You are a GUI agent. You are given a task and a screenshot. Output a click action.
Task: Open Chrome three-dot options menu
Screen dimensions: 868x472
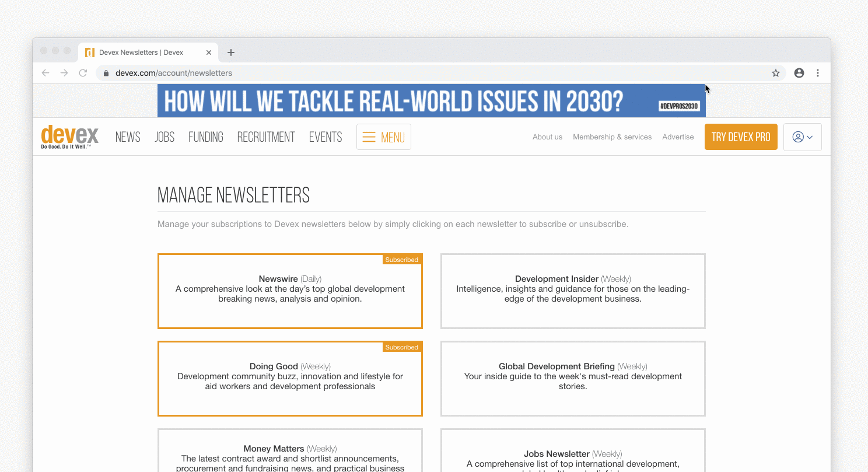(818, 73)
